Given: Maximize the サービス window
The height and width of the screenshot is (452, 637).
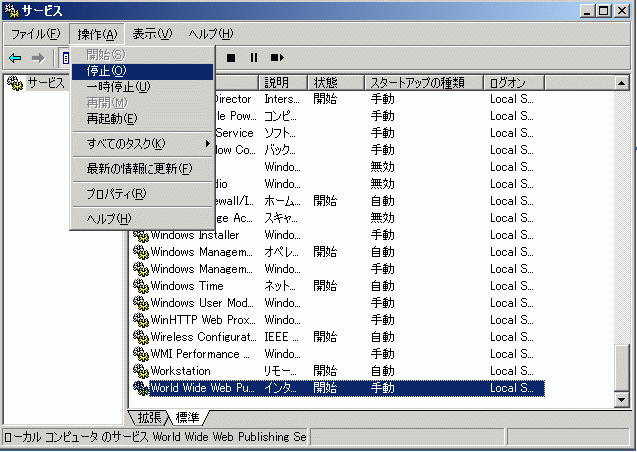Looking at the screenshot, I should 603,11.
